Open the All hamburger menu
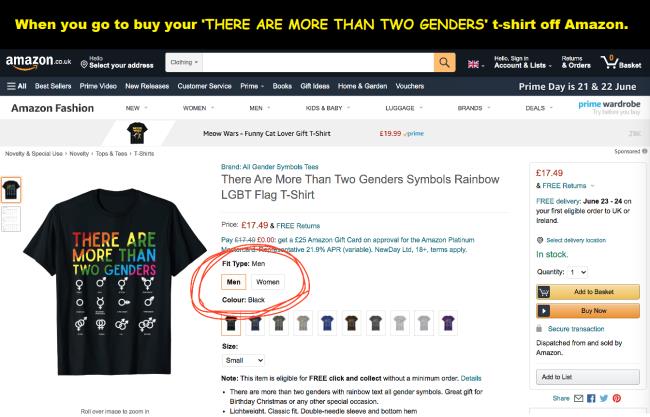 tap(17, 86)
